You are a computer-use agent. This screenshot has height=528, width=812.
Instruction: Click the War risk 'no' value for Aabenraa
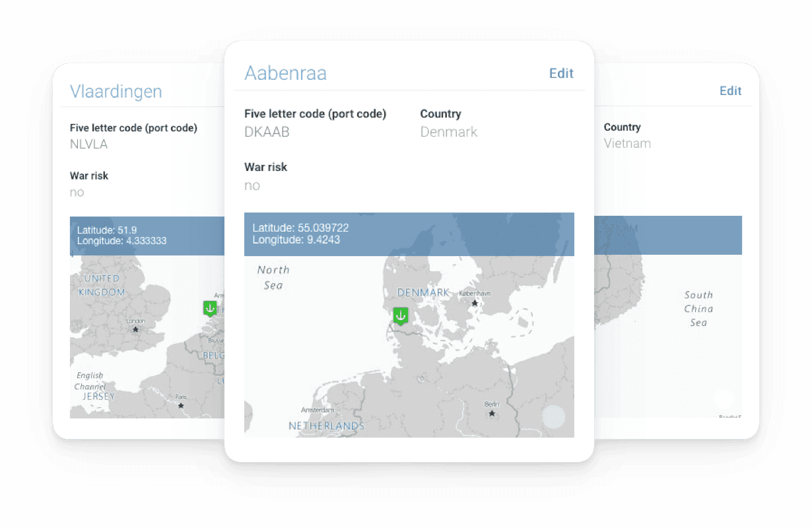252,185
